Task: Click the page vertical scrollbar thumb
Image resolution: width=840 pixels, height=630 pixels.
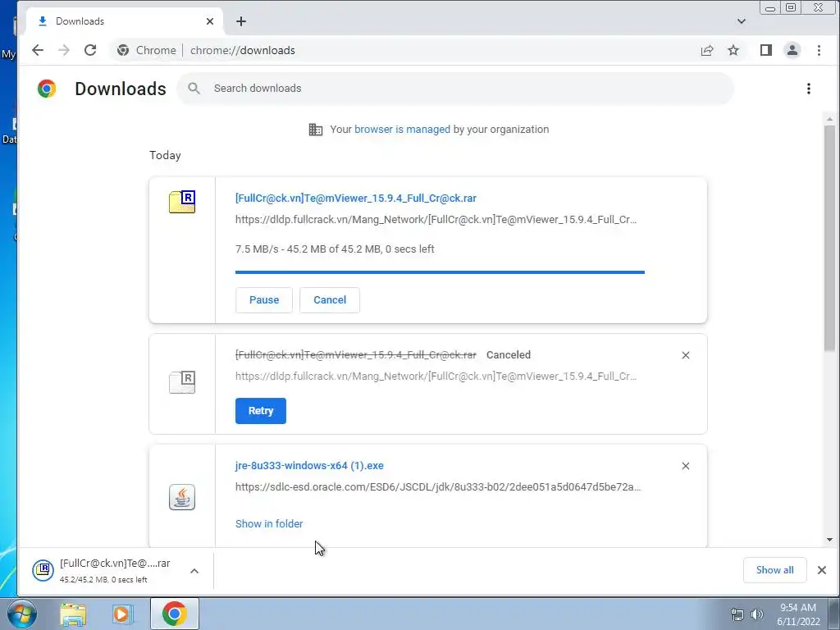Action: [x=830, y=239]
